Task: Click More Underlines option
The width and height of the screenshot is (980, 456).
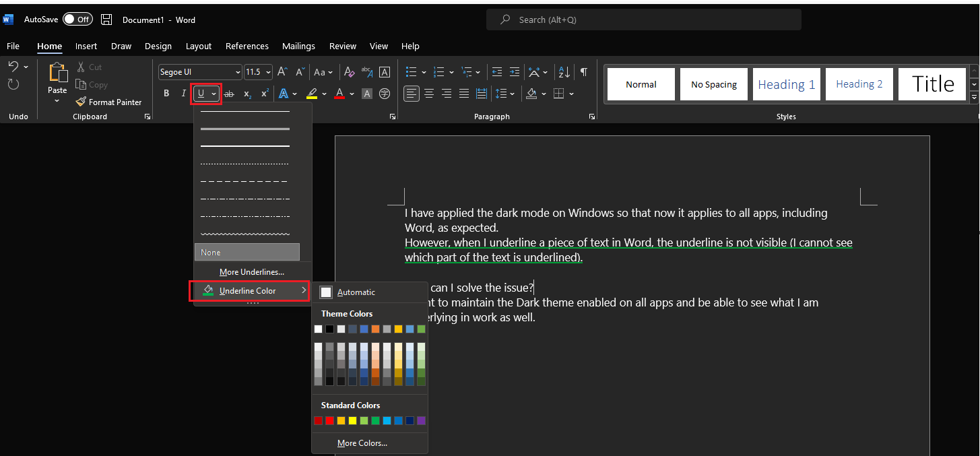Action: pyautogui.click(x=252, y=272)
